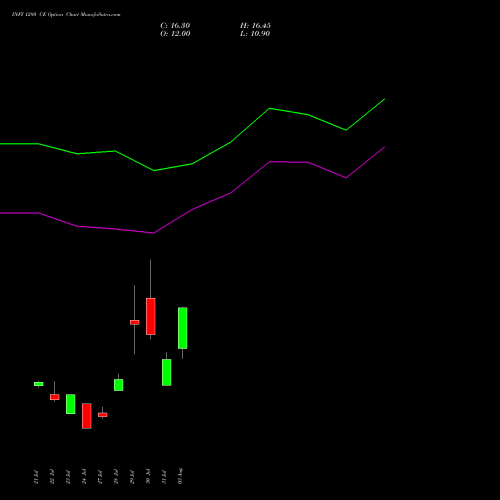Screen dimensions: 500x500
Task: Select the 03 Aug date label
Action: [x=180, y=476]
